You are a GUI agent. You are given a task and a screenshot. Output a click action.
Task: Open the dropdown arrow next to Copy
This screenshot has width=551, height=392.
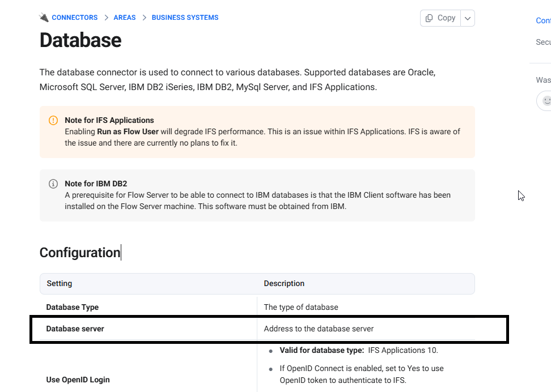[468, 18]
